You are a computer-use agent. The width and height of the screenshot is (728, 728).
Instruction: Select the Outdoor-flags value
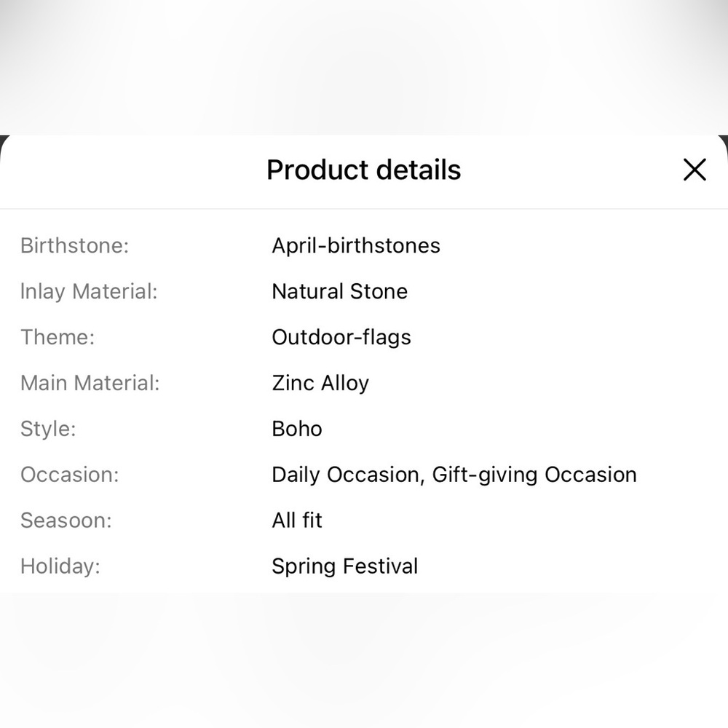341,337
